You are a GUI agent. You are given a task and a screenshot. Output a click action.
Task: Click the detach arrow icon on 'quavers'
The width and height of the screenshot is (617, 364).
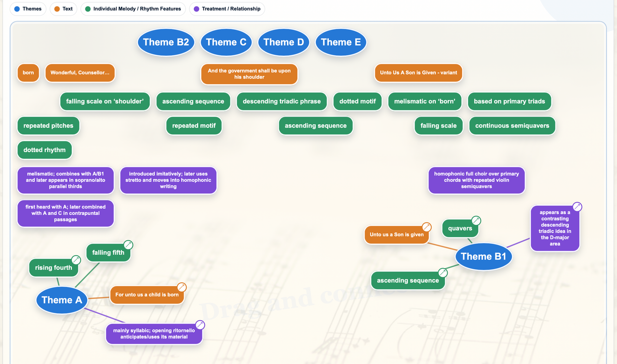[476, 221]
